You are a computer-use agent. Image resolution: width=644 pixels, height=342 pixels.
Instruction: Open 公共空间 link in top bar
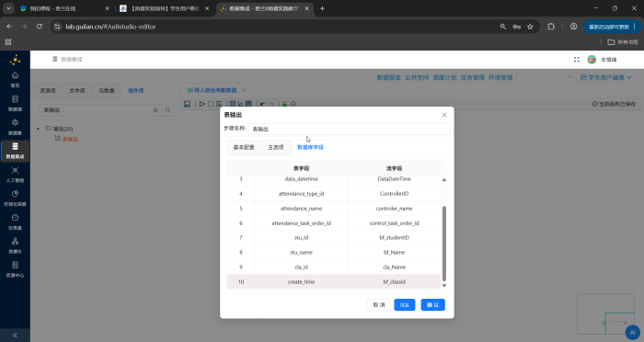[x=417, y=77]
